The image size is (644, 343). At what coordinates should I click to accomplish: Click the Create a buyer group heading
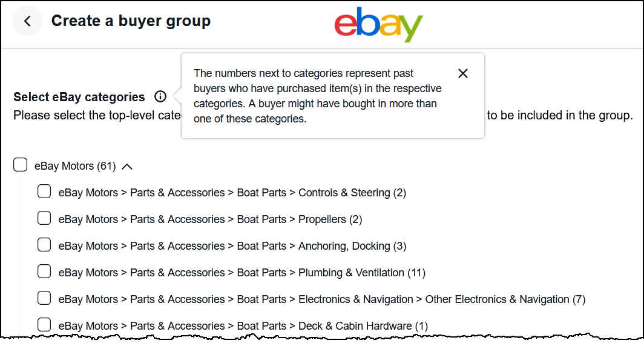coord(131,21)
